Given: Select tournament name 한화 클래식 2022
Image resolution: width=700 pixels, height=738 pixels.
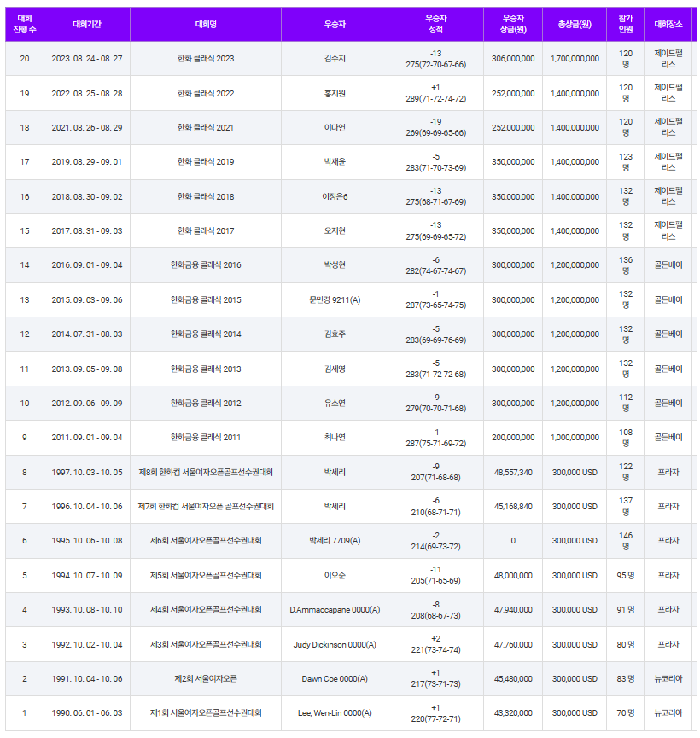Looking at the screenshot, I should (206, 94).
